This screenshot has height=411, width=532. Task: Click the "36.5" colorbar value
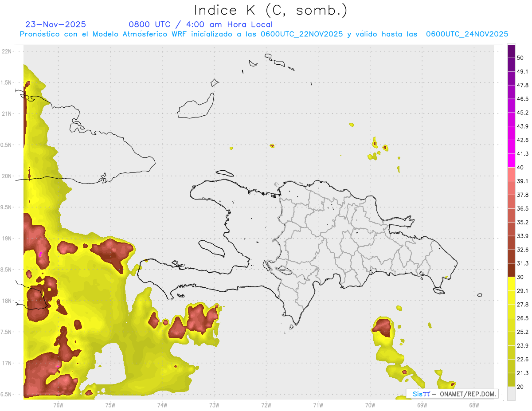[523, 208]
